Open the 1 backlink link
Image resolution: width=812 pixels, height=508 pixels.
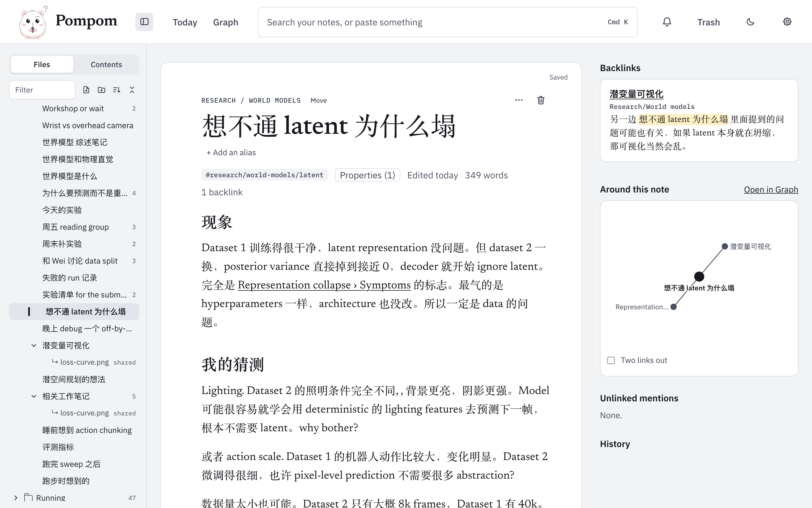click(222, 192)
